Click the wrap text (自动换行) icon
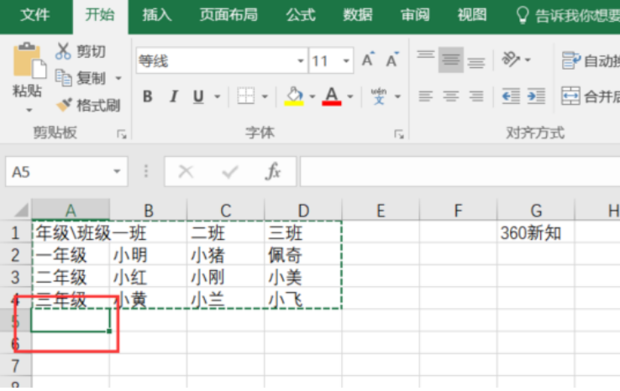 571,60
